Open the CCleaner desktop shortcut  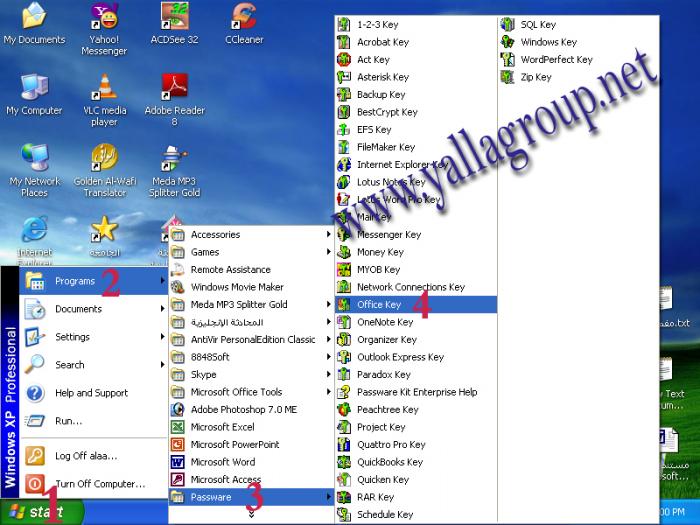point(244,22)
